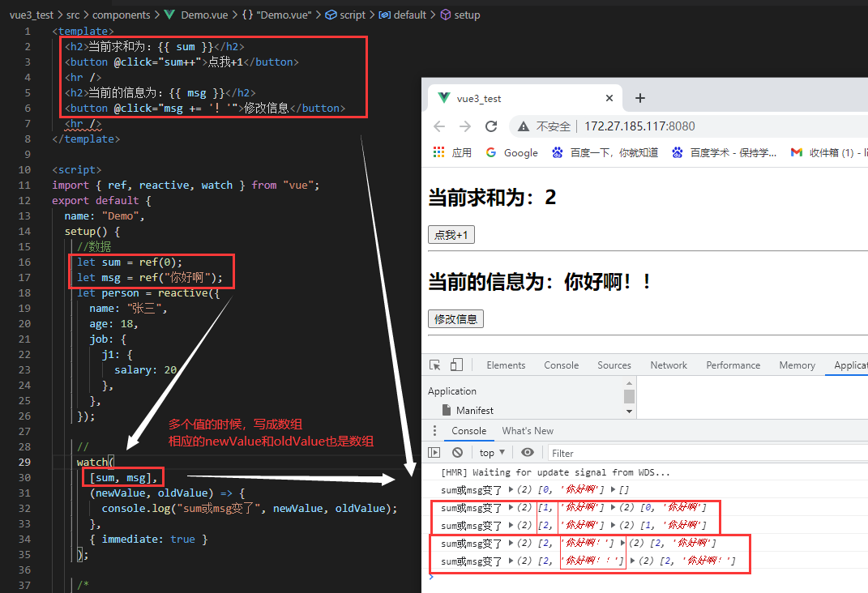Image resolution: width=868 pixels, height=593 pixels.
Task: Open the Elements panel in DevTools
Action: (x=506, y=365)
